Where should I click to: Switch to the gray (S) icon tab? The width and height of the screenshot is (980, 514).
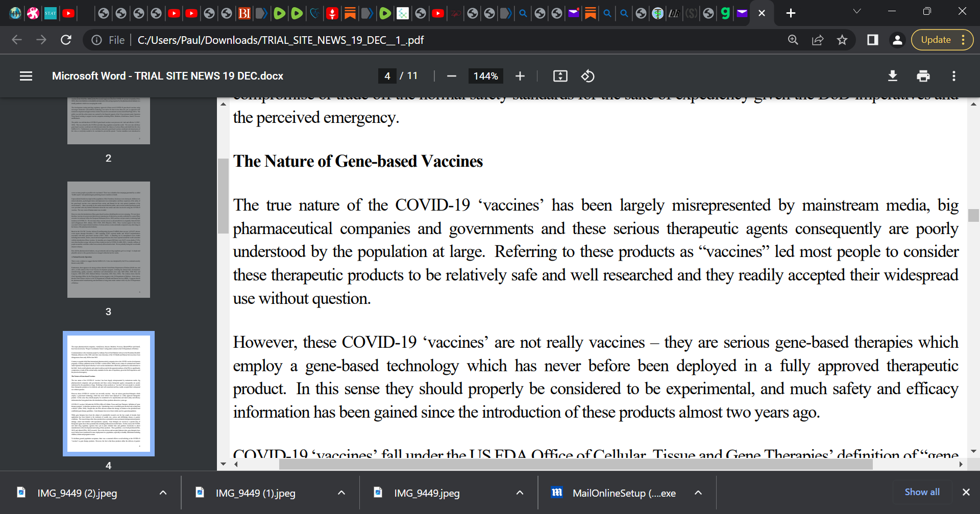[x=691, y=13]
